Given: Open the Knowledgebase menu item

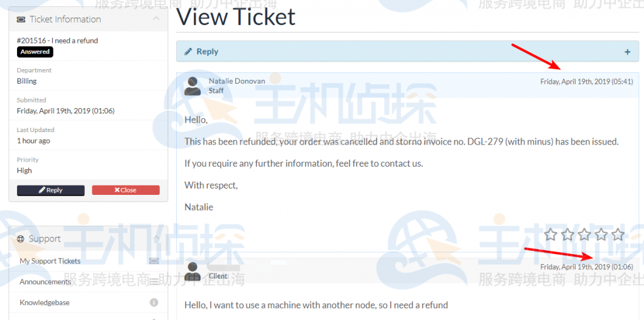Looking at the screenshot, I should [x=45, y=303].
